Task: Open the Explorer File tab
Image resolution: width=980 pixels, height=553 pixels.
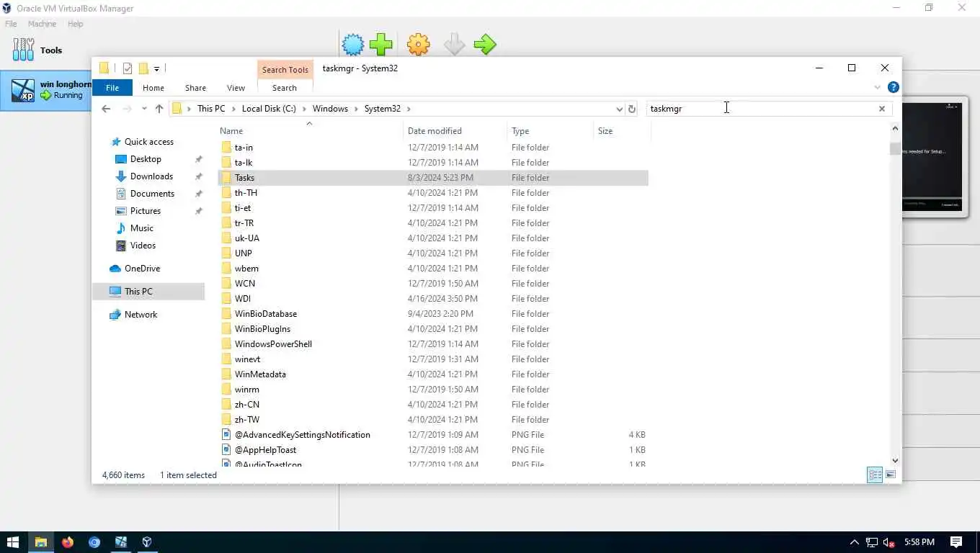Action: (112, 88)
